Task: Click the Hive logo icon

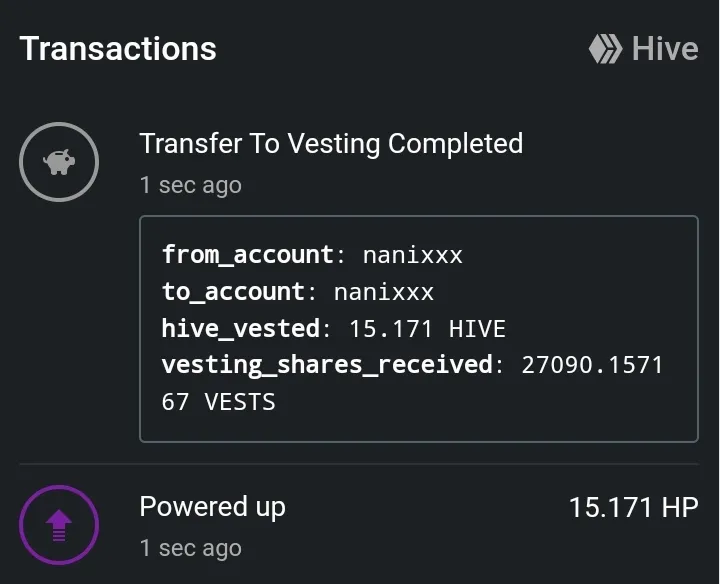Action: (x=605, y=49)
